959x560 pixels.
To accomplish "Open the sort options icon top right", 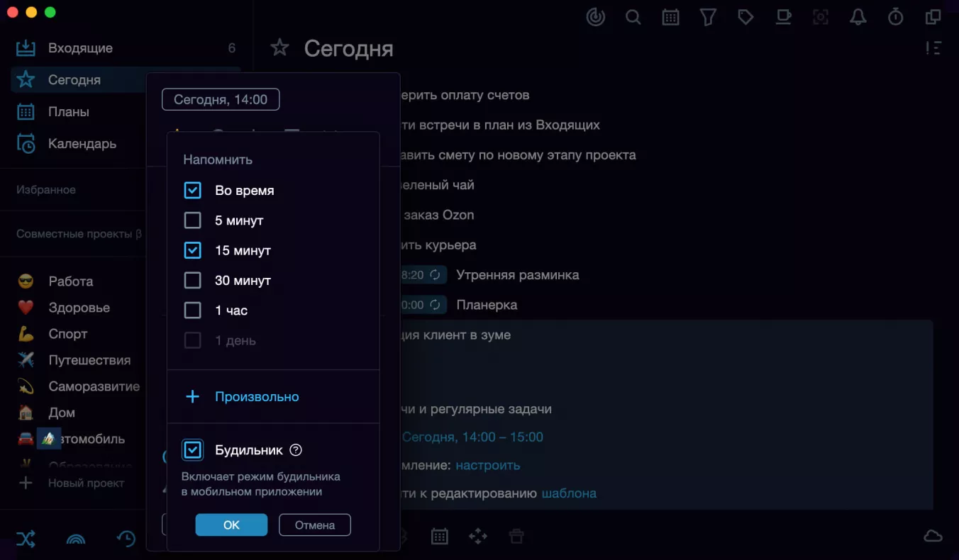I will 933,48.
